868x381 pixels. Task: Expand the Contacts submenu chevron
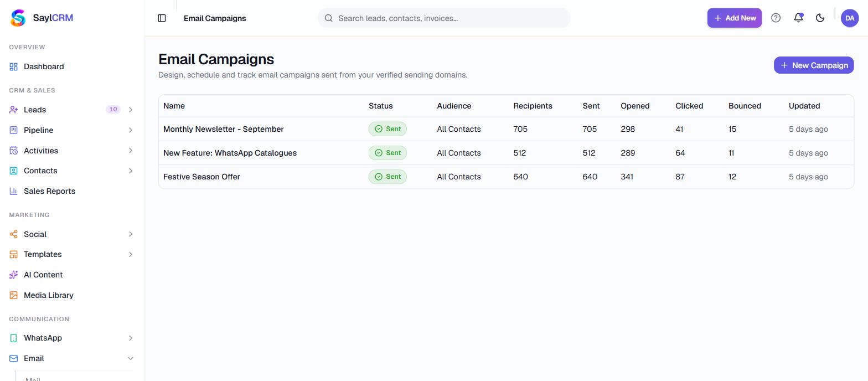[131, 171]
